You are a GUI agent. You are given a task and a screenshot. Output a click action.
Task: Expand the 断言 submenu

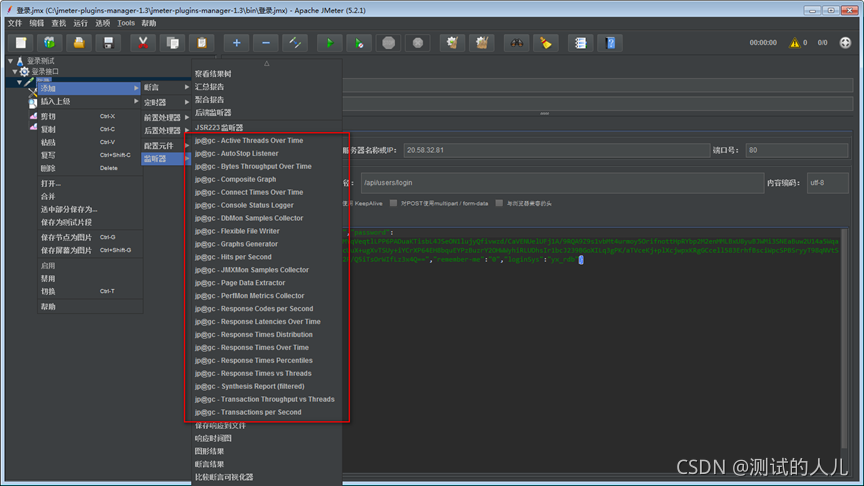166,88
